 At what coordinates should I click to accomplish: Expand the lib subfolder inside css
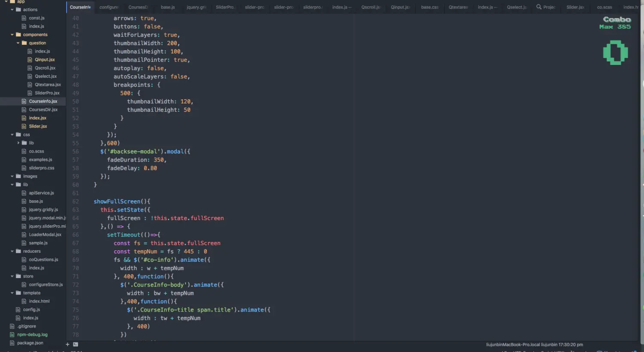coord(18,143)
